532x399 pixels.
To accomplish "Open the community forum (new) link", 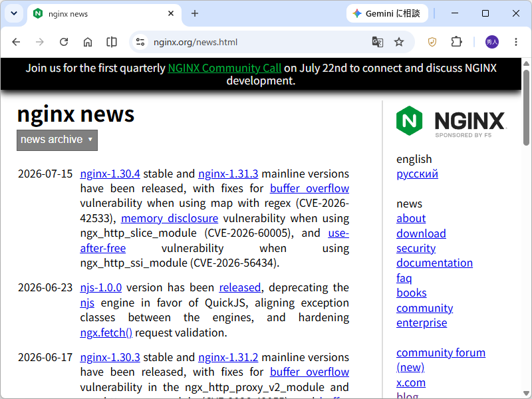I will point(441,360).
